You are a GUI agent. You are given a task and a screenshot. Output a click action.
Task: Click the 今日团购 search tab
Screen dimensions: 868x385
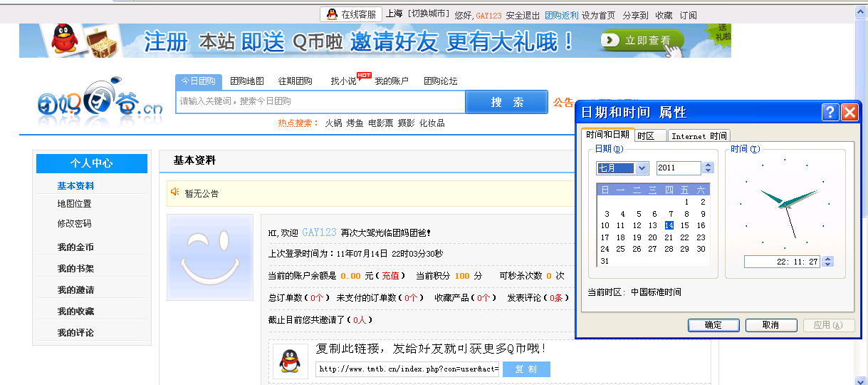(199, 81)
